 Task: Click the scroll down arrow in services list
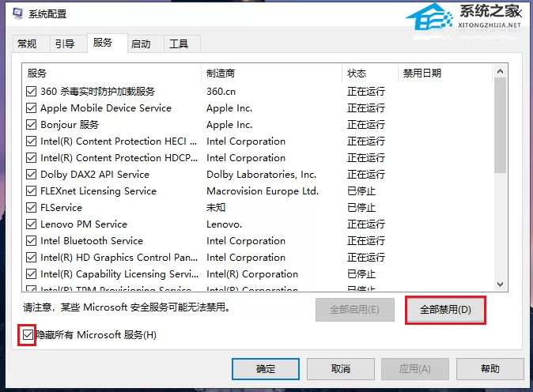[500, 285]
